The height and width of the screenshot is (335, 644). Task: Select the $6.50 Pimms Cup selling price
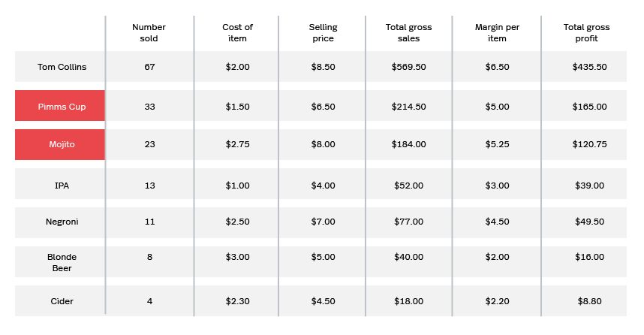[x=323, y=107]
